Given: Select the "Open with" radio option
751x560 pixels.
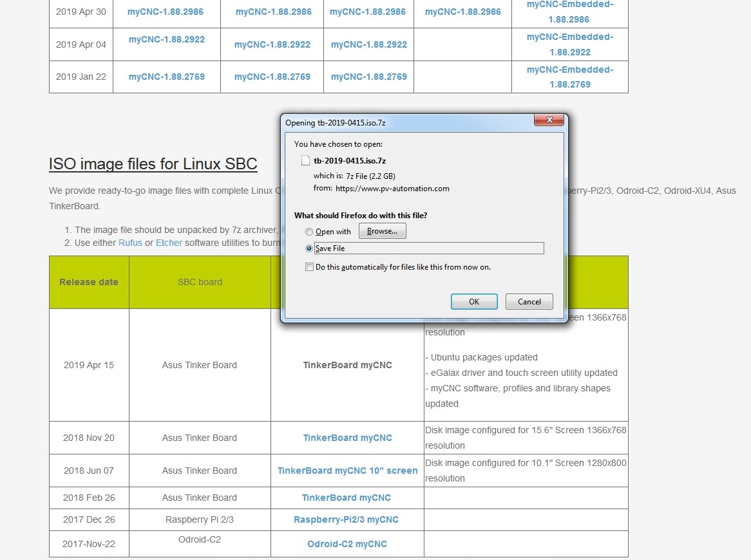Looking at the screenshot, I should tap(310, 232).
